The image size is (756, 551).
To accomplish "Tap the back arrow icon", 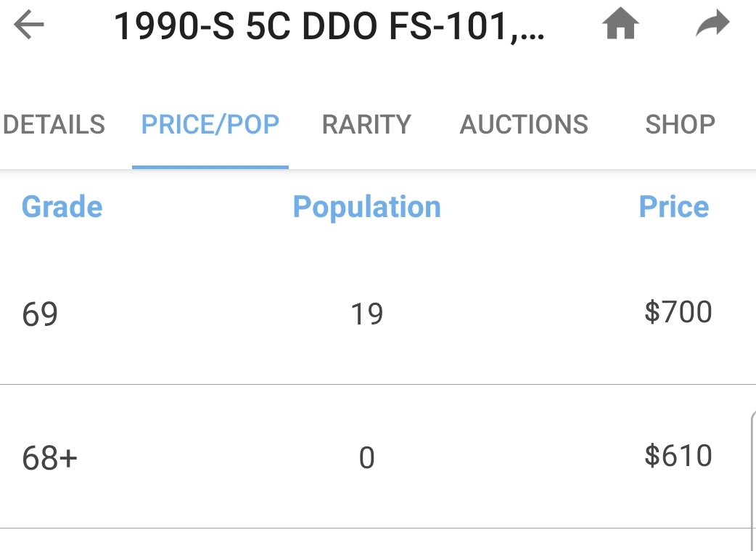I will tap(29, 24).
